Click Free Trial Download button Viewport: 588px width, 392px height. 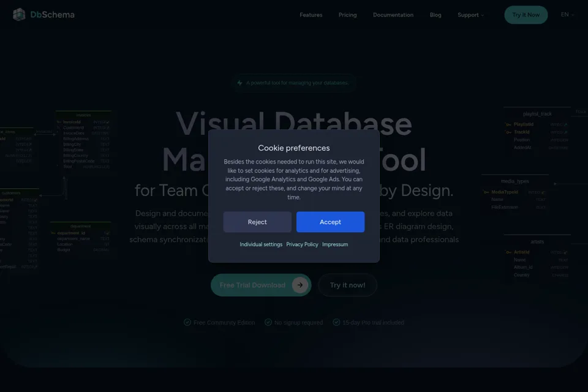[x=261, y=285]
